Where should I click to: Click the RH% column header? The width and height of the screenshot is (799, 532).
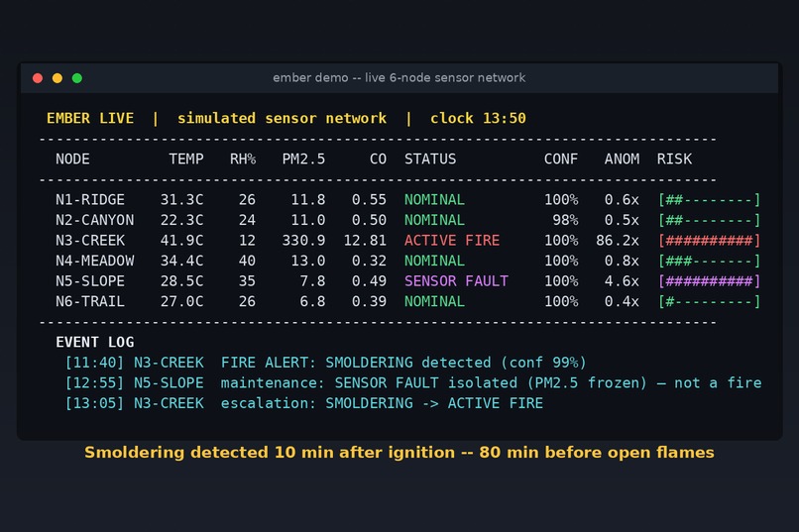coord(243,159)
